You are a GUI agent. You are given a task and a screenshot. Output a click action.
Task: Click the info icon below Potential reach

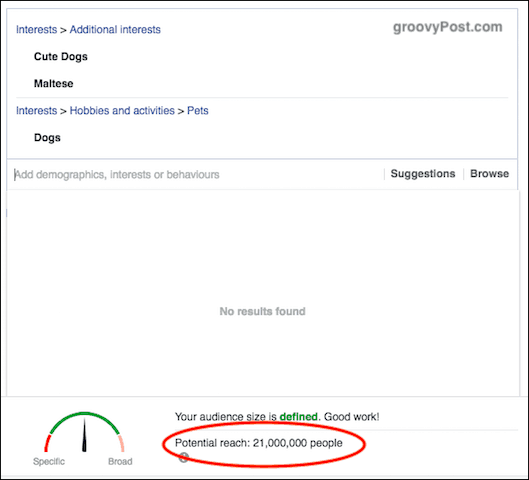click(183, 457)
